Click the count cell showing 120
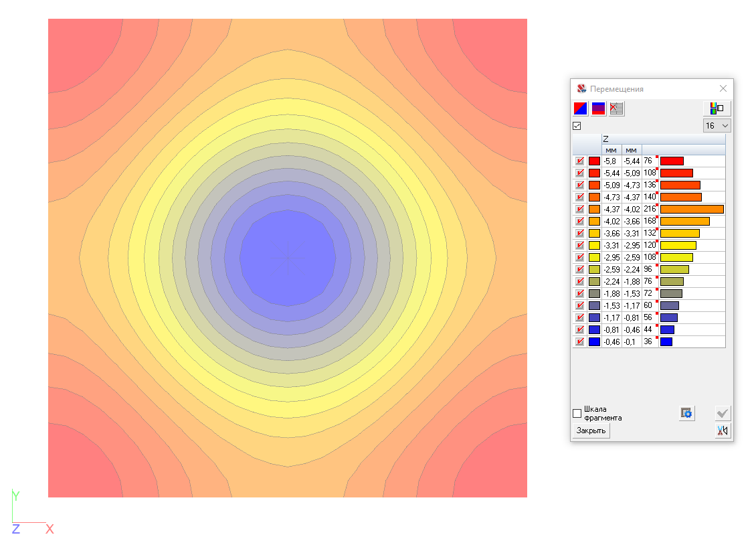This screenshot has height=551, width=756. click(650, 246)
